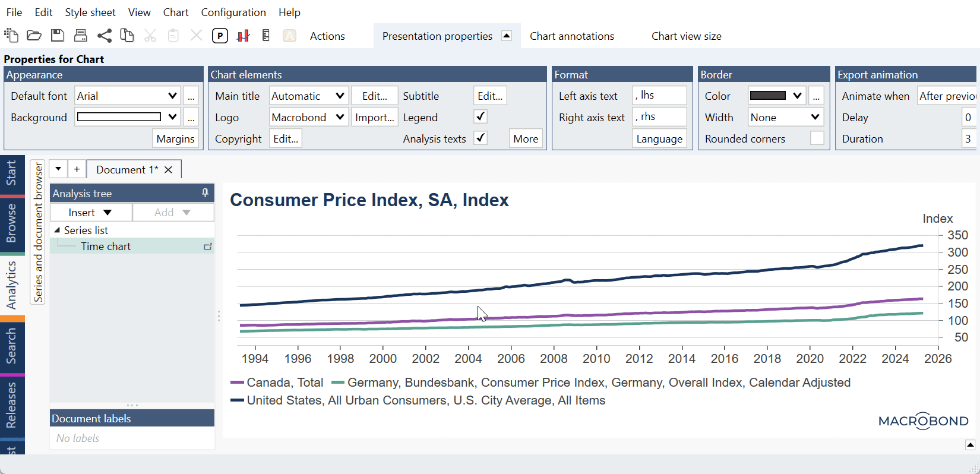Open the Start side tab
Image resolution: width=980 pixels, height=474 pixels.
tap(12, 173)
